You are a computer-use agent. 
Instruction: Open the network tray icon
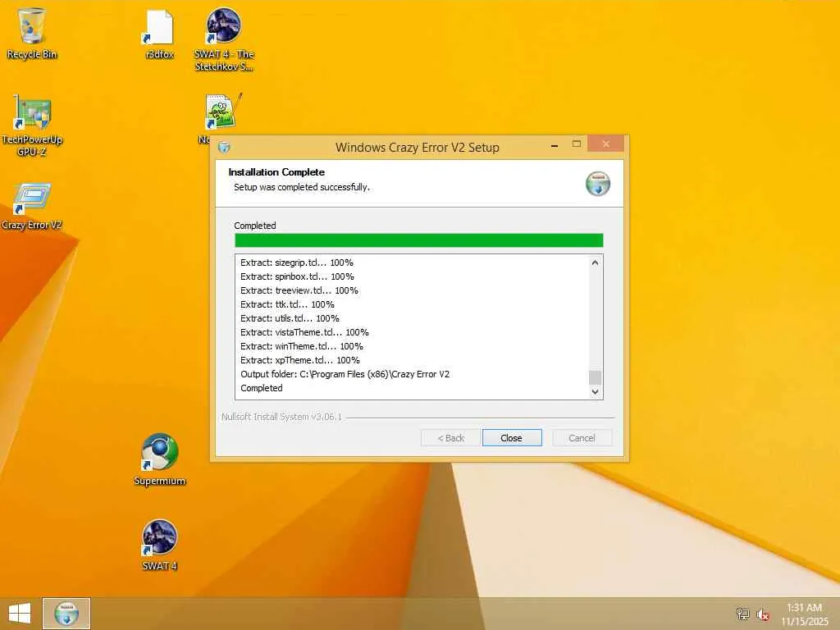(742, 614)
